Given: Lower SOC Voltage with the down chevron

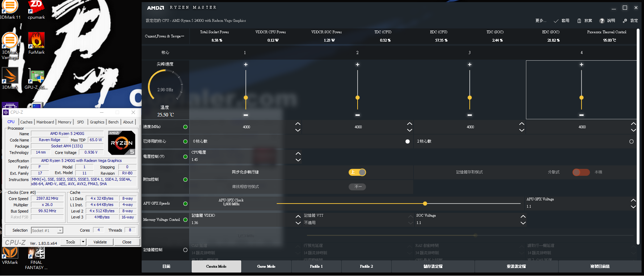Looking at the screenshot, I should 523,223.
